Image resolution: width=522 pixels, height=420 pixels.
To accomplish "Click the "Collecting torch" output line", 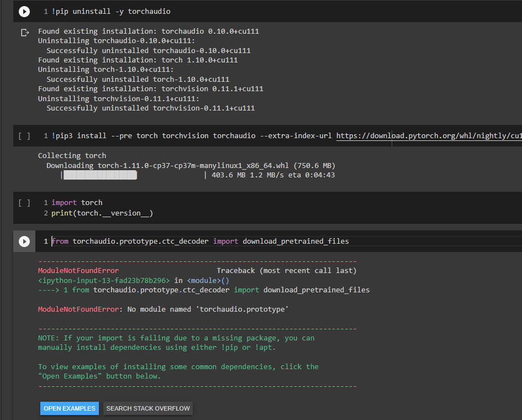I will pos(72,155).
